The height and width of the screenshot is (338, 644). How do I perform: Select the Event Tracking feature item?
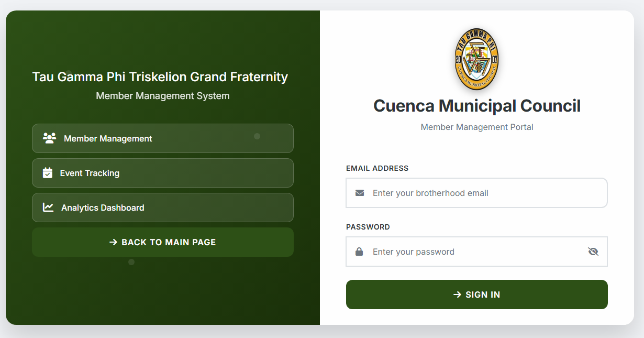pyautogui.click(x=162, y=173)
